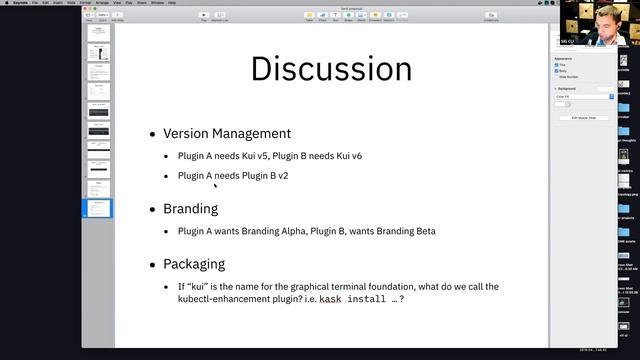Select the seventh slide thumbnail

[x=99, y=150]
